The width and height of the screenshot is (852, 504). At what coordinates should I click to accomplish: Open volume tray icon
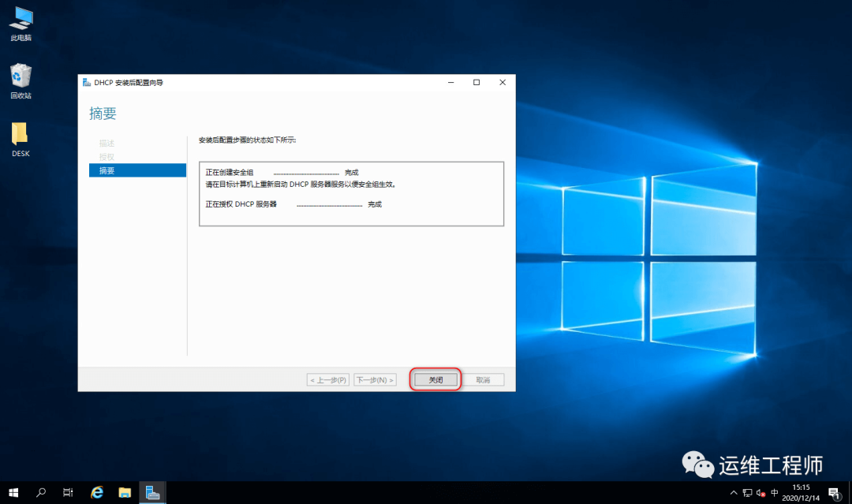point(760,493)
